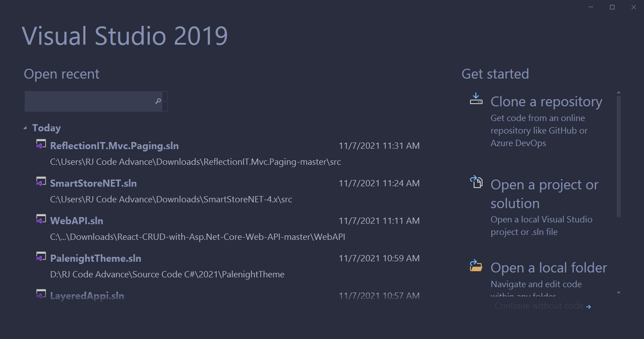Click the Open a local folder folder icon
Image resolution: width=644 pixels, height=339 pixels.
476,265
